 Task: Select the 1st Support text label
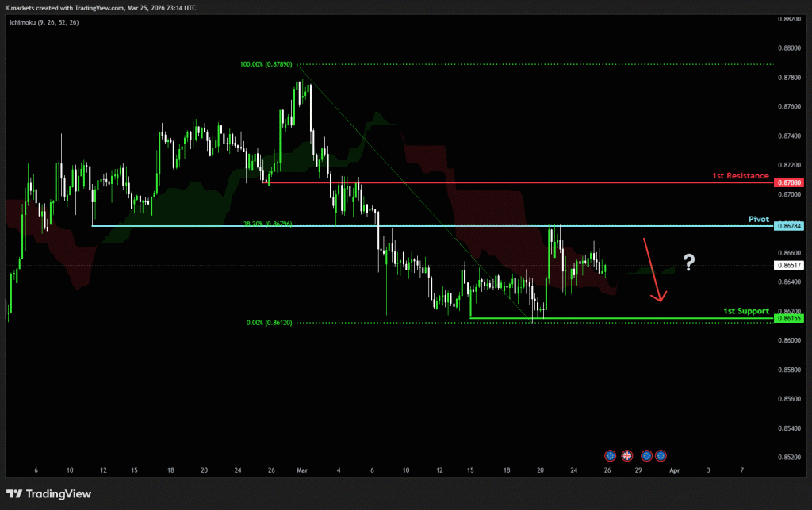[x=746, y=311]
